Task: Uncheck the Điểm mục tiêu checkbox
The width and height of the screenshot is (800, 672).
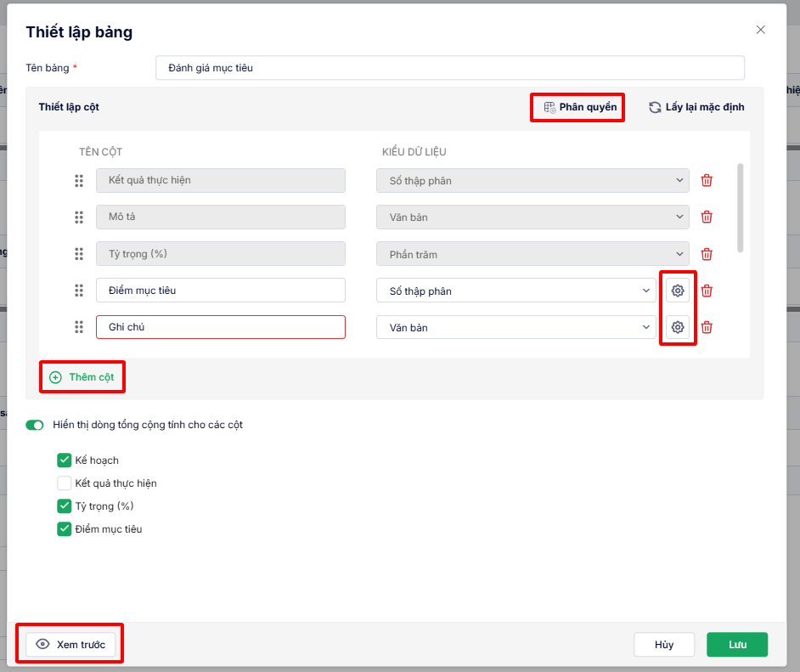Action: pyautogui.click(x=65, y=529)
